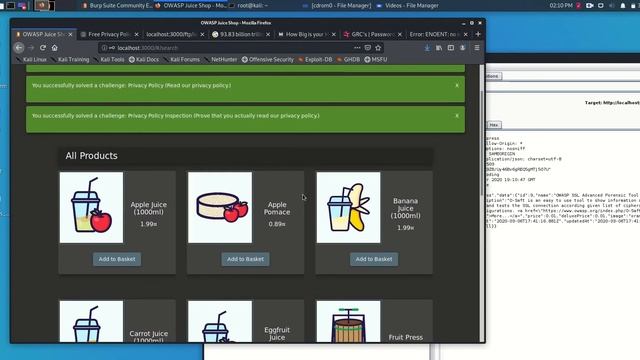Click the notification bell in system tray
The height and width of the screenshot is (360, 640).
pyautogui.click(x=623, y=6)
